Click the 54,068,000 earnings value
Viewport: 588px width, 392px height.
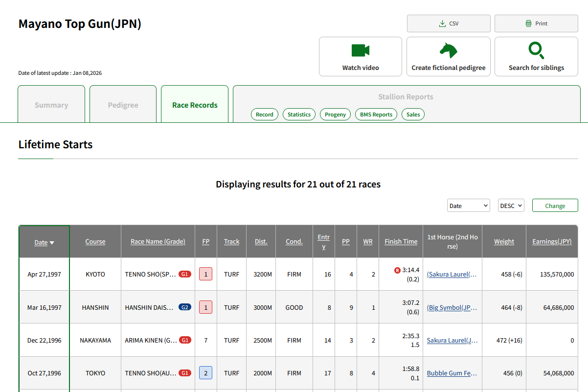coord(559,373)
